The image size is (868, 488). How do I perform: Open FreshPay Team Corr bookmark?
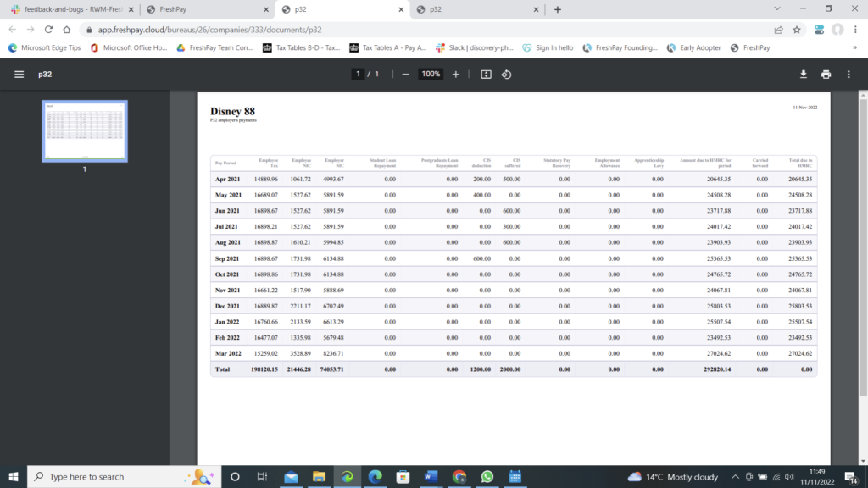coord(214,47)
